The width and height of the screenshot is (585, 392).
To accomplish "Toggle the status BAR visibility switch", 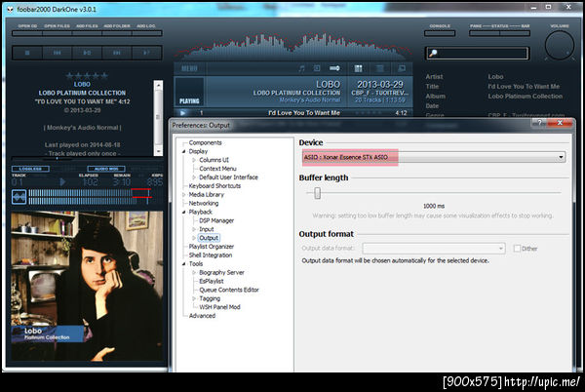I will [x=515, y=33].
